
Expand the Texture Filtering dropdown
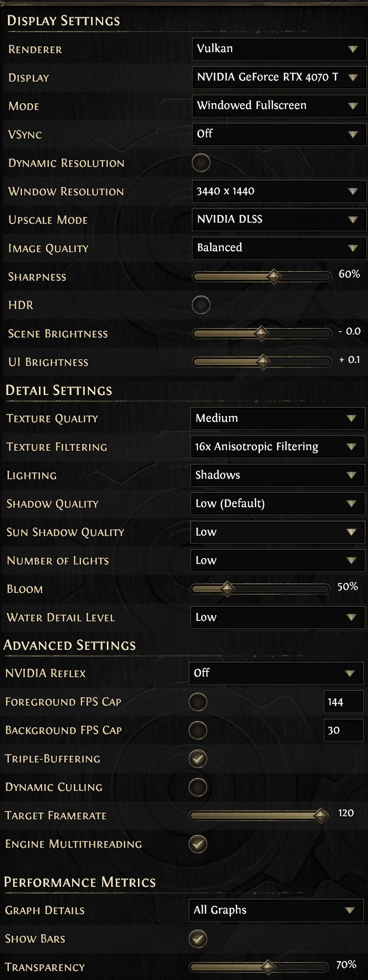[x=277, y=447]
